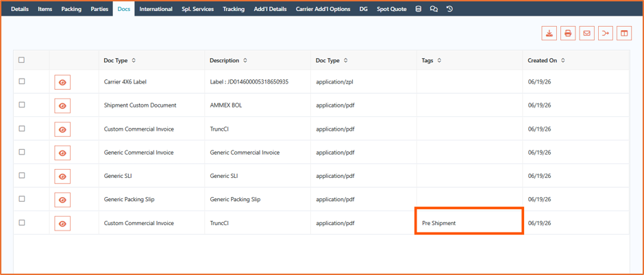Open the Spot Quote tab
The image size is (644, 275).
[x=392, y=9]
